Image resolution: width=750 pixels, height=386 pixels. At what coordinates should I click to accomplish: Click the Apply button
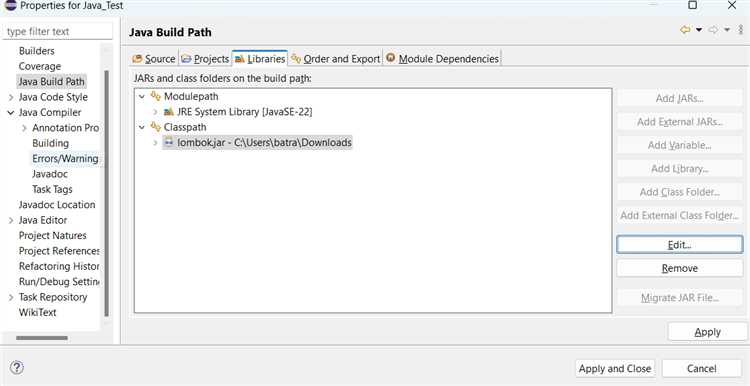(x=707, y=331)
